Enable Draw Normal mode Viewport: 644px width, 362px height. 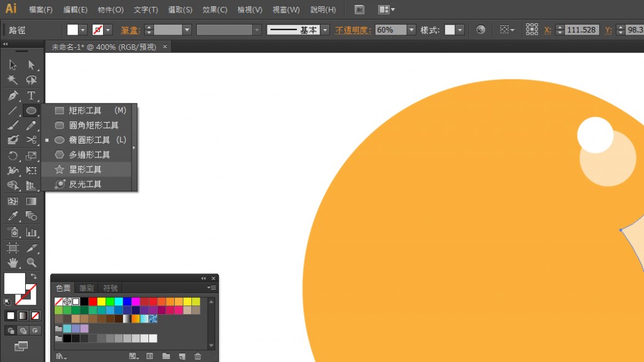click(x=11, y=331)
